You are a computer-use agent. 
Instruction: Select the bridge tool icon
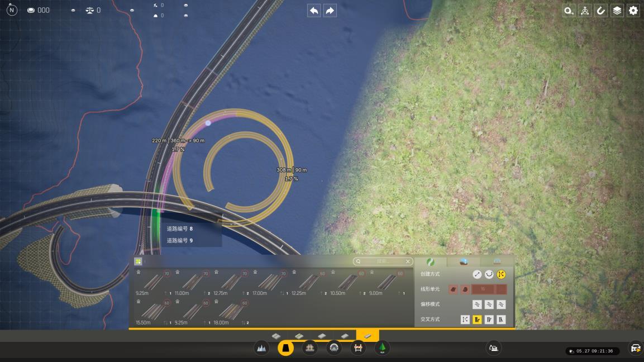309,348
